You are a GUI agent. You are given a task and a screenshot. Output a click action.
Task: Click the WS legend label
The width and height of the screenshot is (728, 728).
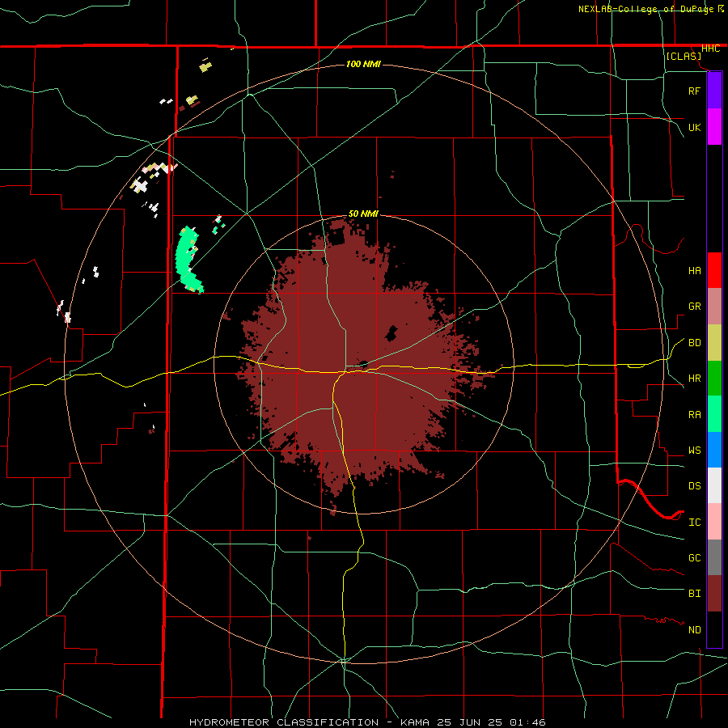(694, 450)
